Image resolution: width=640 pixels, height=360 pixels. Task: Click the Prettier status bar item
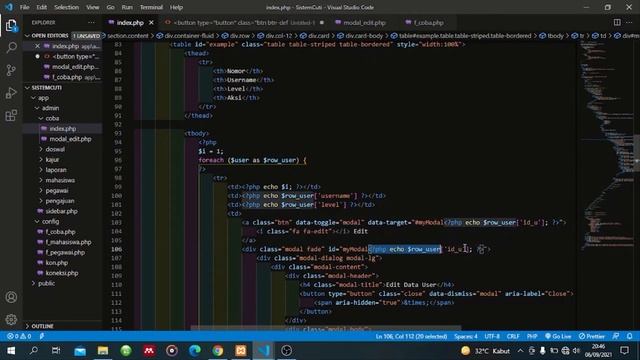coord(591,336)
